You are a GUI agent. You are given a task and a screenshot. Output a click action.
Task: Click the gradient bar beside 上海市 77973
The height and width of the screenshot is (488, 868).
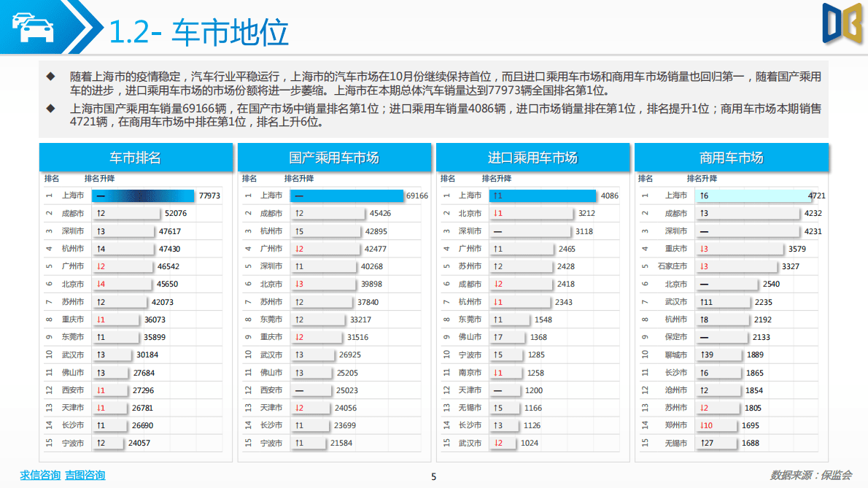click(142, 195)
